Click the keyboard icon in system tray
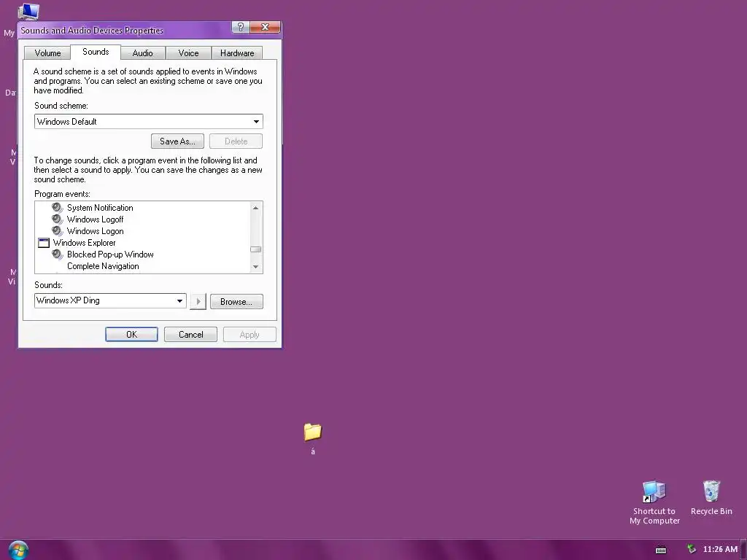The height and width of the screenshot is (560, 747). (661, 550)
